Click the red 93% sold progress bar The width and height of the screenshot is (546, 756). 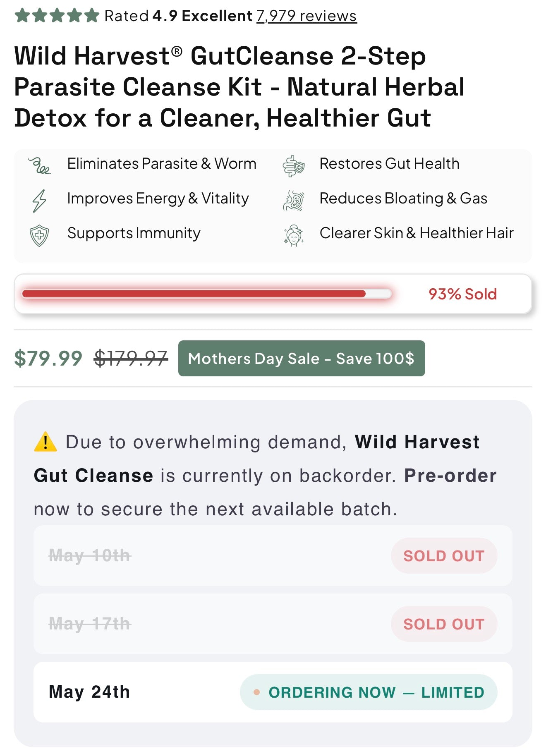point(206,294)
